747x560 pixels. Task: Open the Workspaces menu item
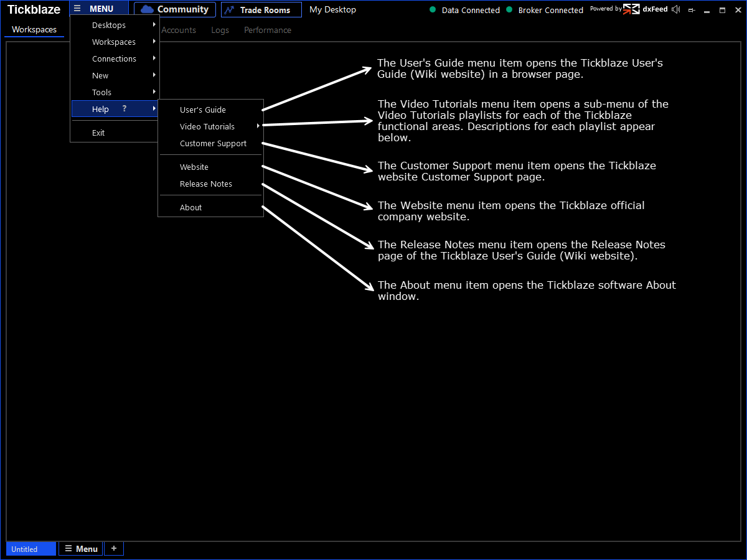tap(115, 42)
